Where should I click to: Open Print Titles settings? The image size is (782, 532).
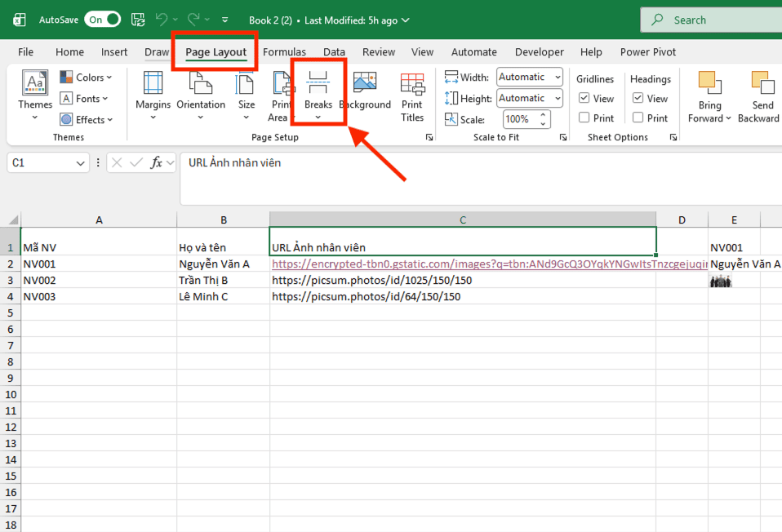pyautogui.click(x=412, y=97)
